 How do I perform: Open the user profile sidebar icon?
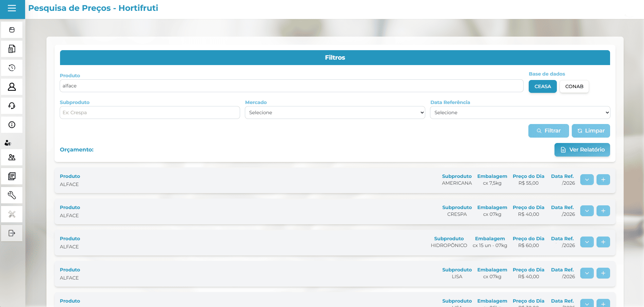pyautogui.click(x=12, y=87)
